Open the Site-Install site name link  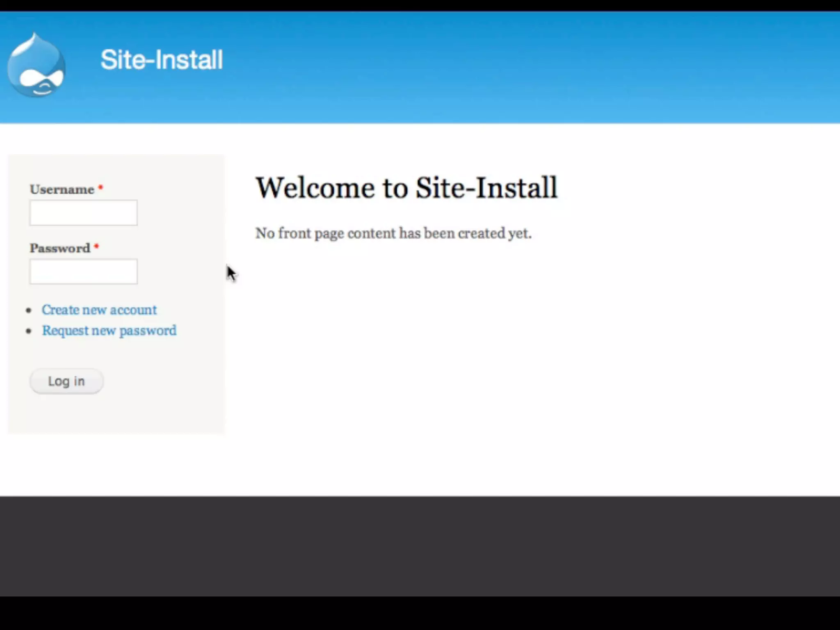tap(162, 60)
